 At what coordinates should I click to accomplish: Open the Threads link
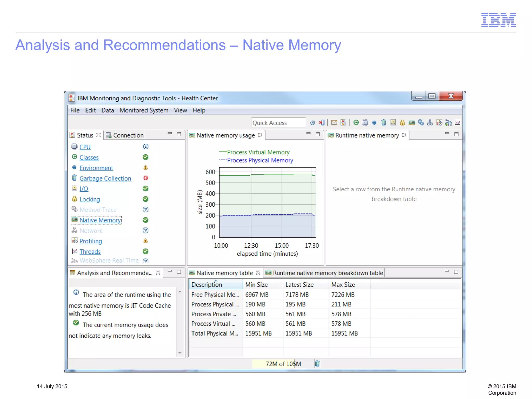pyautogui.click(x=90, y=251)
